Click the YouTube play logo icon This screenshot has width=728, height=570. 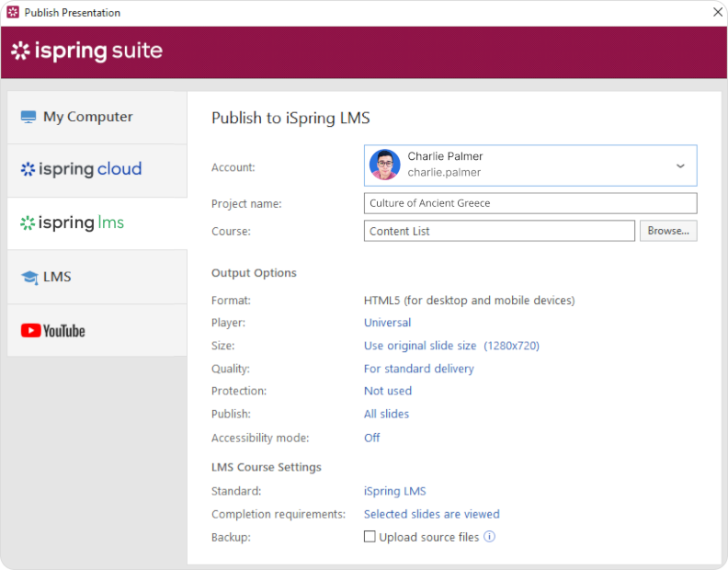pos(30,331)
